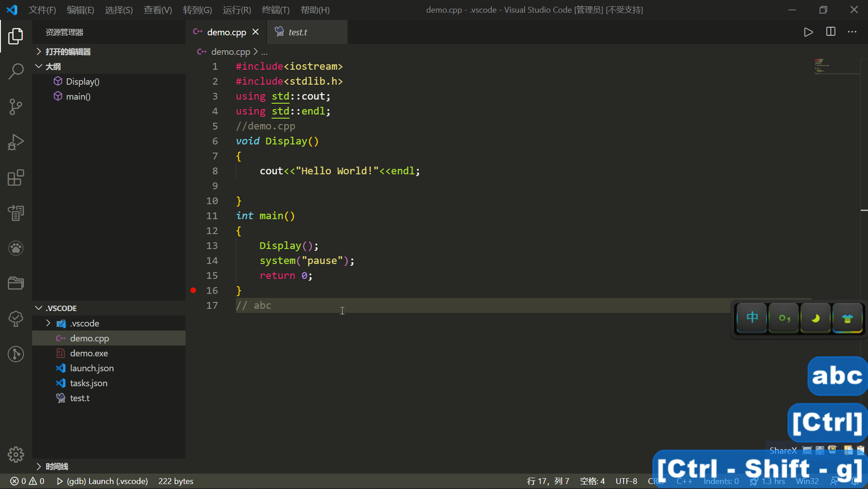Click UTF-8 to change file encoding
This screenshot has width=868, height=489.
(626, 481)
